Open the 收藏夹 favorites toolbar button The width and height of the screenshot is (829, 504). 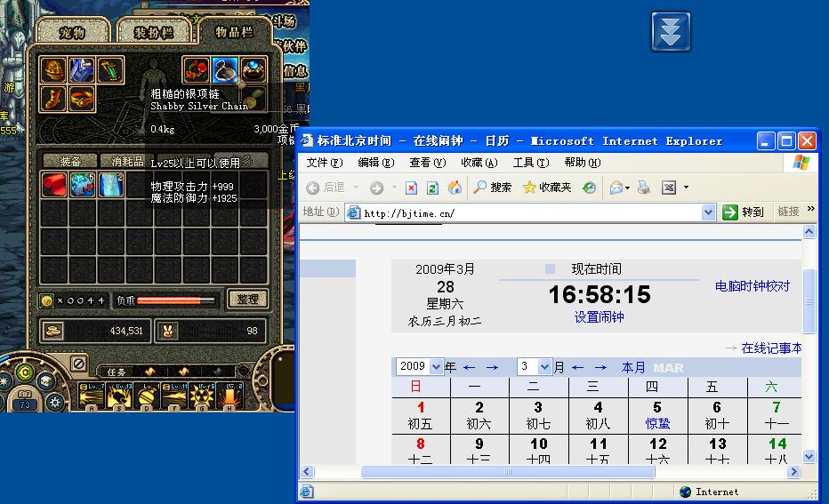(x=547, y=188)
